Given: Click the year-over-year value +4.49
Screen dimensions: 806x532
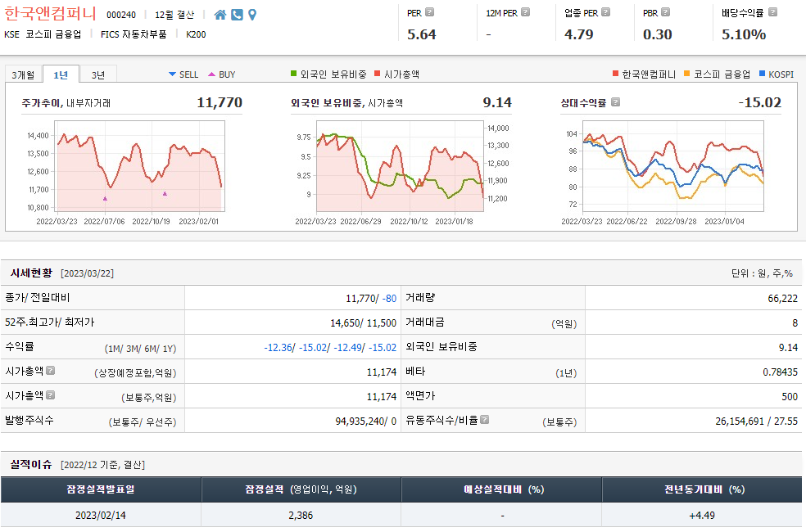Looking at the screenshot, I should click(x=702, y=515).
